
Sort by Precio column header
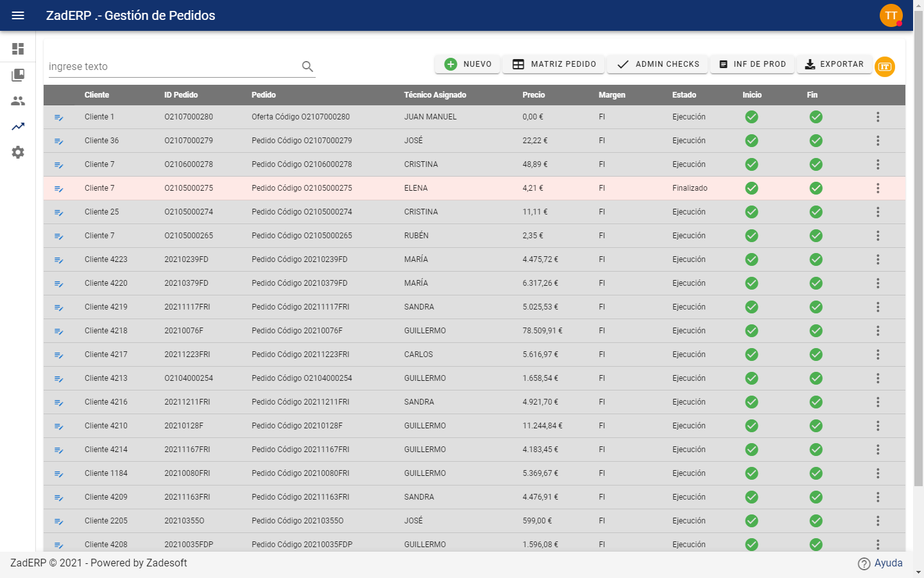click(533, 95)
